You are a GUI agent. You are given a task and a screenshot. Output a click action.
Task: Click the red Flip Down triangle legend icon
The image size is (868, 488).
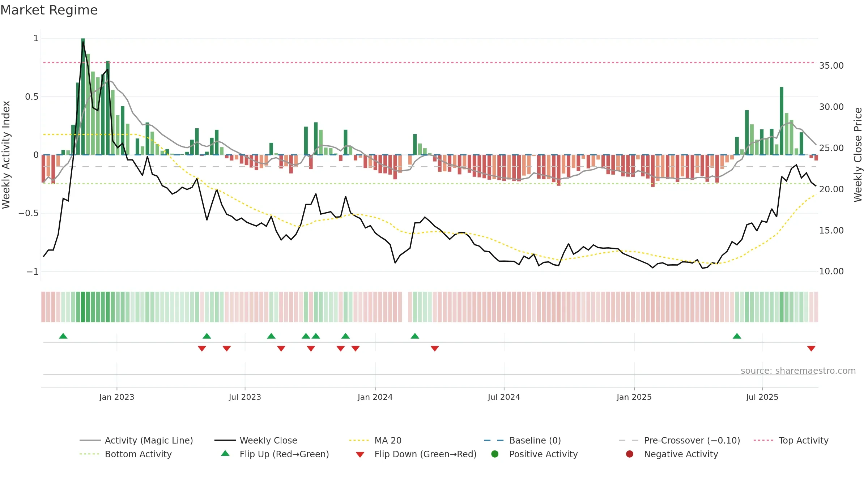click(360, 455)
